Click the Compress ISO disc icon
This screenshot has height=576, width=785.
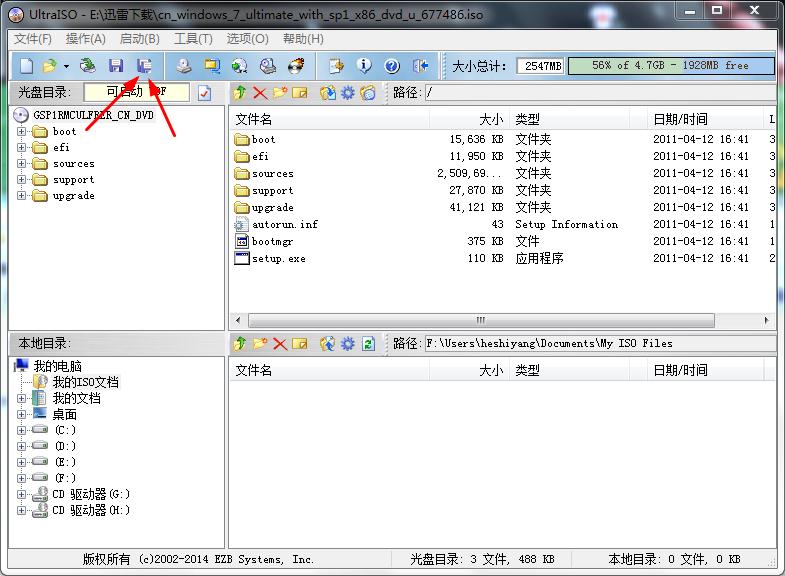coord(240,66)
